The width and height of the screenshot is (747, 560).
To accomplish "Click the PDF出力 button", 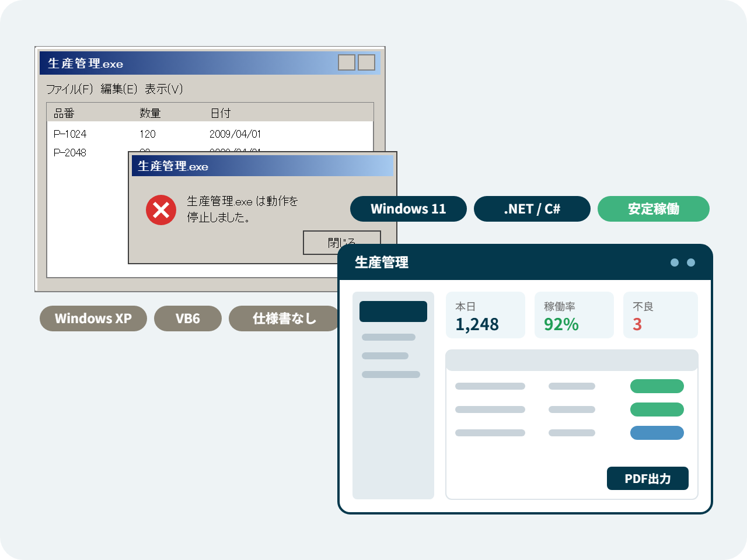I will point(648,478).
